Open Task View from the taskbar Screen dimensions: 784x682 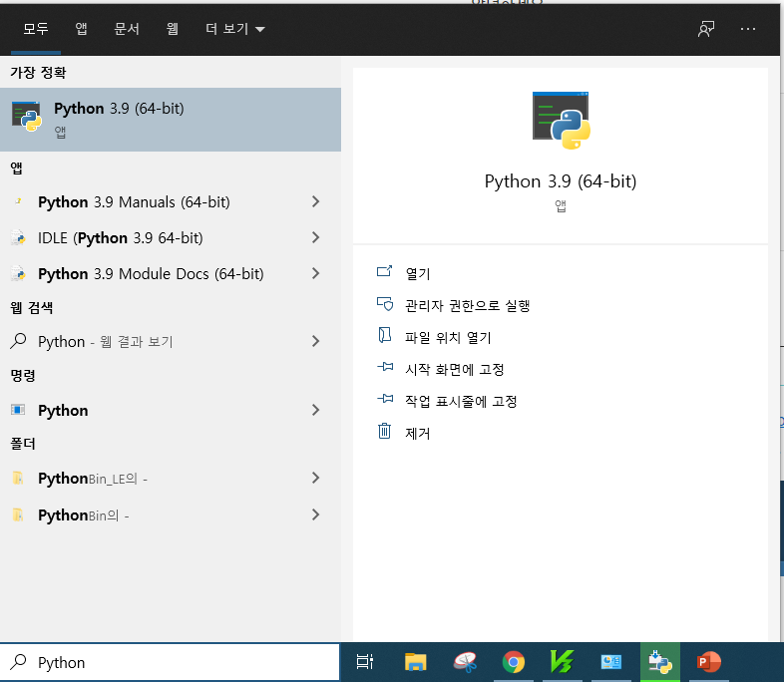point(365,662)
